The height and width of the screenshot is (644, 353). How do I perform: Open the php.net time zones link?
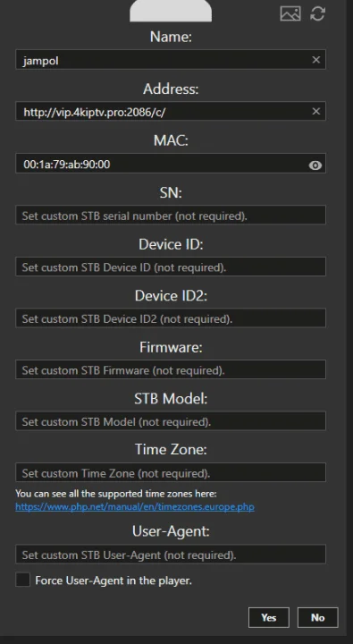point(135,507)
